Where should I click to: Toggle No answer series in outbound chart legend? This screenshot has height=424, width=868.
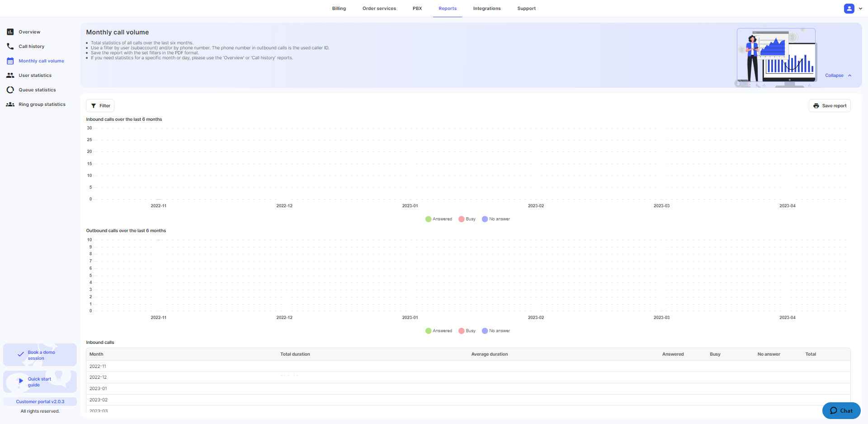[496, 331]
